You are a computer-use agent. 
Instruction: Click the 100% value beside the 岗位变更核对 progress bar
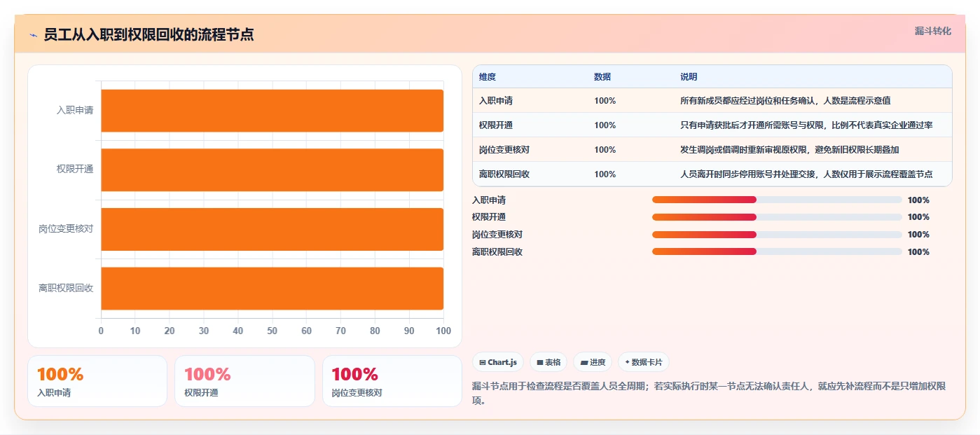coord(918,235)
